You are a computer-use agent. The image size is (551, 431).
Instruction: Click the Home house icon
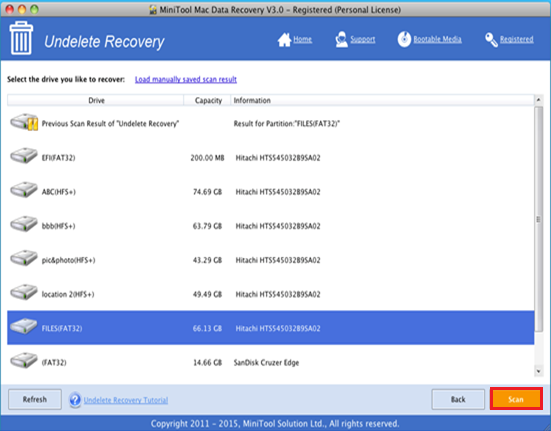point(284,40)
